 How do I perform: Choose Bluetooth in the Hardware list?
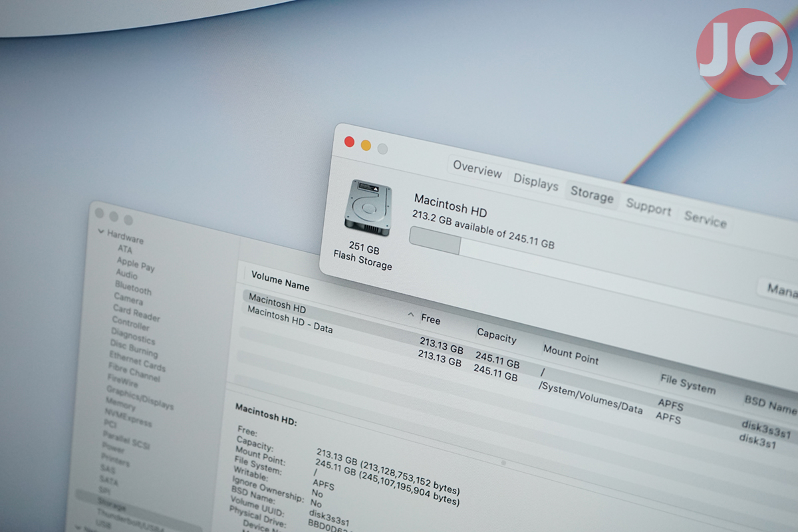click(133, 287)
